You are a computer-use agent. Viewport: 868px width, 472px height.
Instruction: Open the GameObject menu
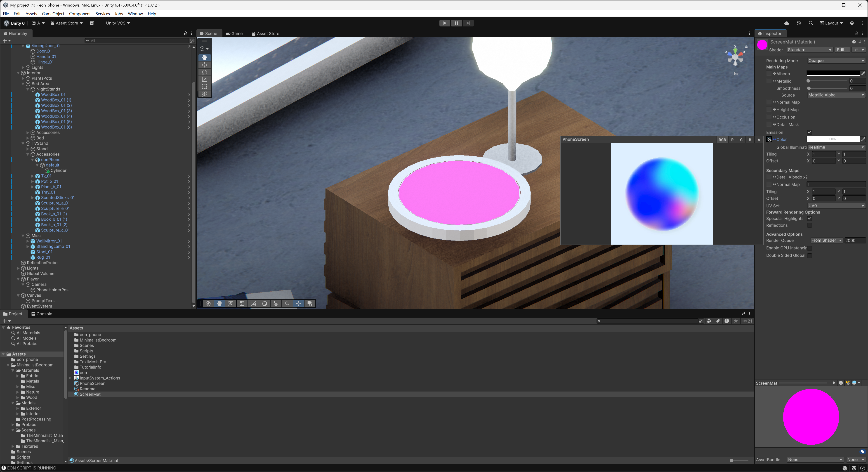coord(53,14)
